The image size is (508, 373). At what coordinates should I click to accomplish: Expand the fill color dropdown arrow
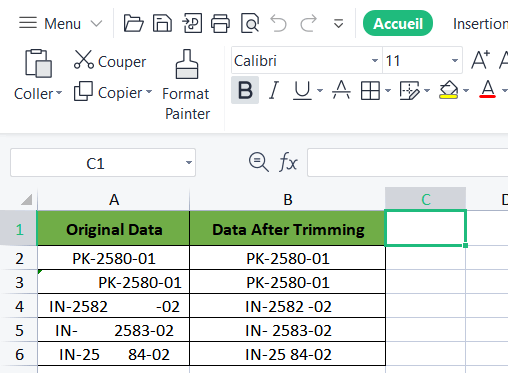(x=466, y=90)
